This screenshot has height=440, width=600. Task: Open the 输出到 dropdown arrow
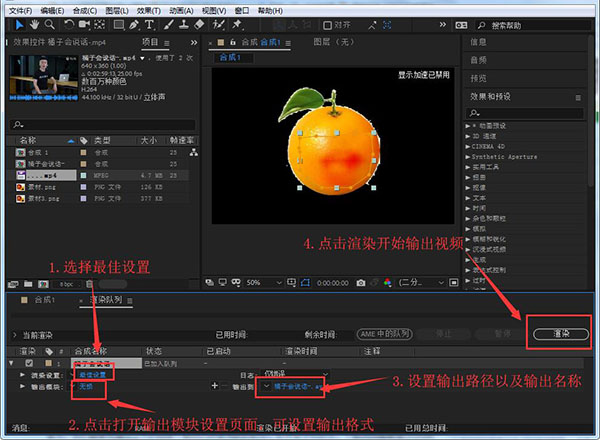coord(266,386)
